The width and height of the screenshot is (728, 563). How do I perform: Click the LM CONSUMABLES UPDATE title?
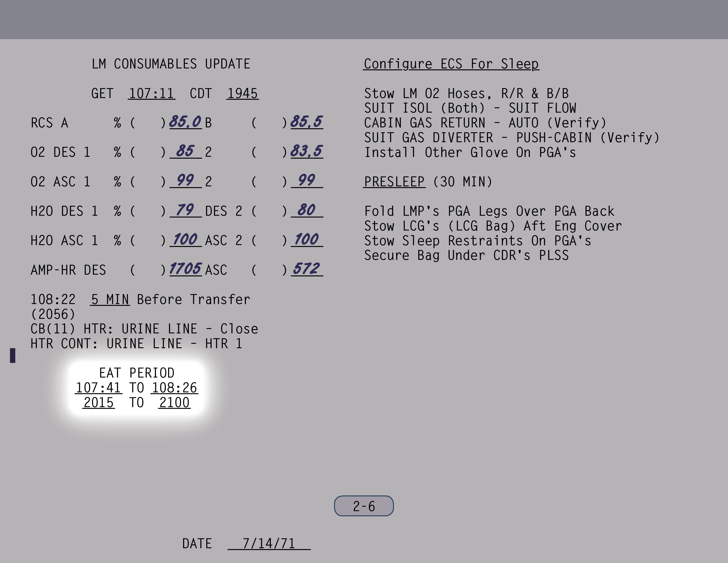[x=171, y=64]
